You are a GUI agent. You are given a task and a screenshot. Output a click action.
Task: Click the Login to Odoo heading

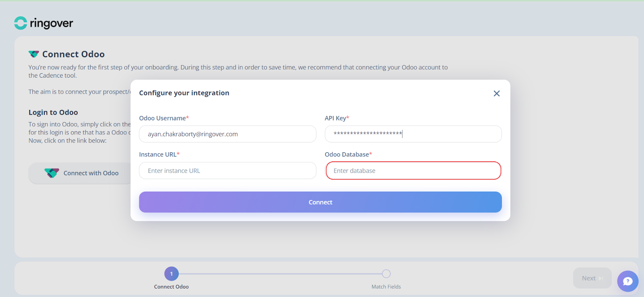(x=53, y=112)
